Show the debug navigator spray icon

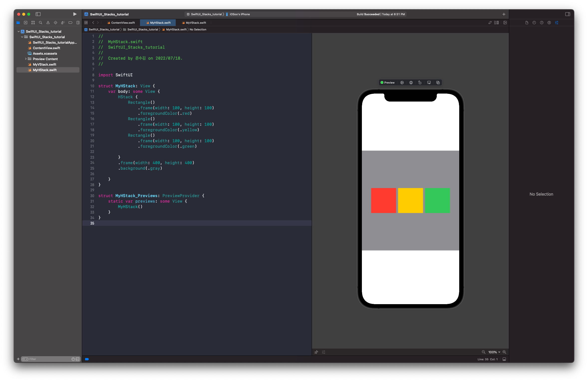pos(63,23)
